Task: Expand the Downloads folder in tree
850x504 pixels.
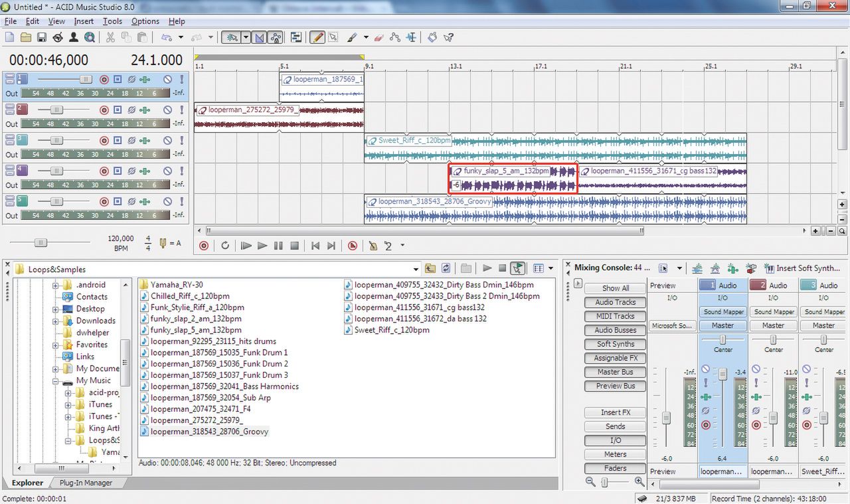Action: (56, 321)
